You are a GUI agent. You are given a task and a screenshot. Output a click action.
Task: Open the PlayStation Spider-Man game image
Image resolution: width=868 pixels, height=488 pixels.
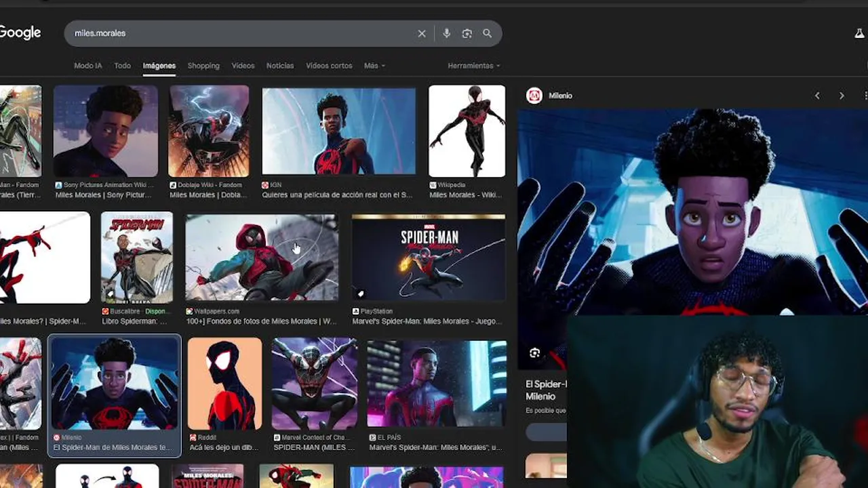pos(429,258)
